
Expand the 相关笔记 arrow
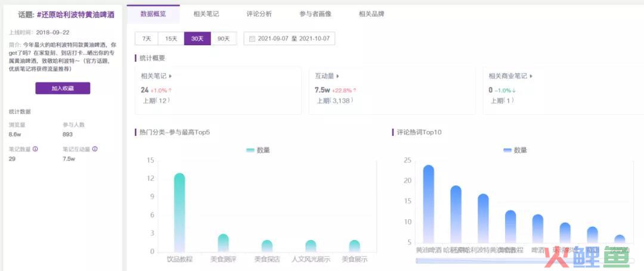(170, 76)
